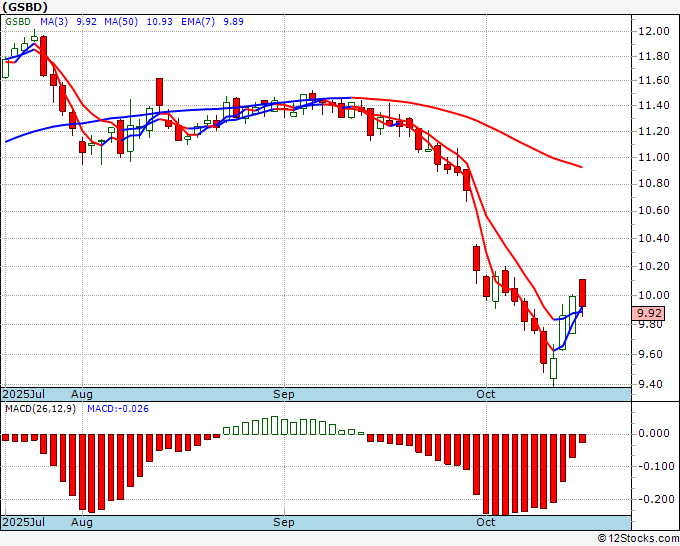
Task: Click the tall red mid-August spike candlestick
Action: [160, 92]
